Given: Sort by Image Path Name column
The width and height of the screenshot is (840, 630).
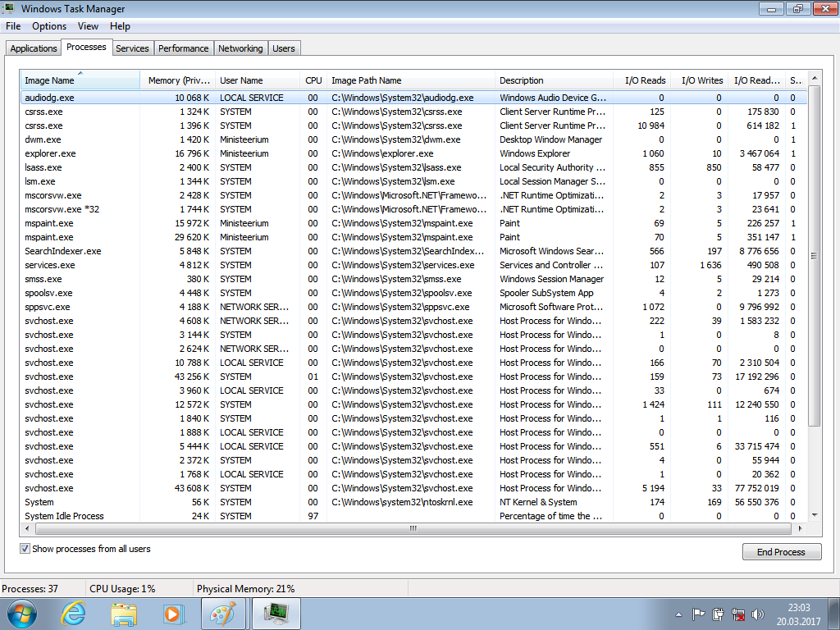Looking at the screenshot, I should point(411,80).
